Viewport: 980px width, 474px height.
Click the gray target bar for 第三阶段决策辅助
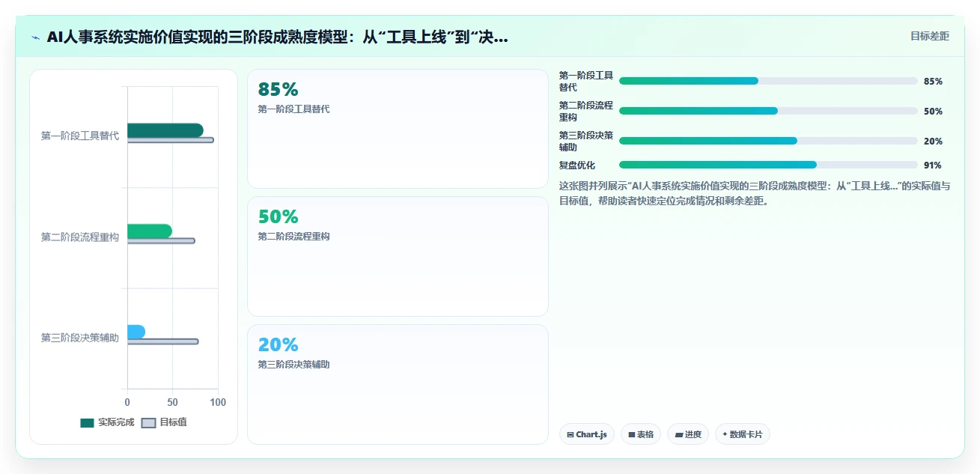click(163, 341)
